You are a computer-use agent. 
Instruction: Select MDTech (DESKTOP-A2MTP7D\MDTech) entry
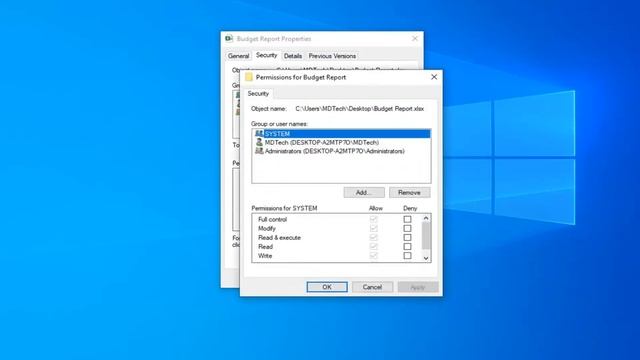pos(341,142)
